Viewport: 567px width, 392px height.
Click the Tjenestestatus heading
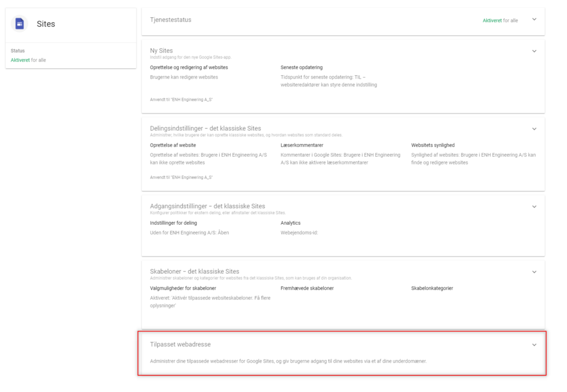(x=171, y=20)
